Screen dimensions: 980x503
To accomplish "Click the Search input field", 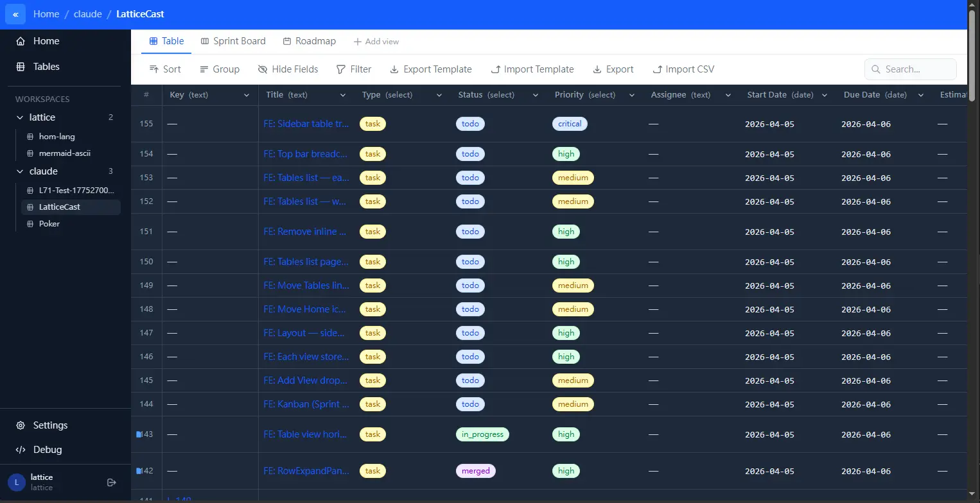I will coord(910,69).
